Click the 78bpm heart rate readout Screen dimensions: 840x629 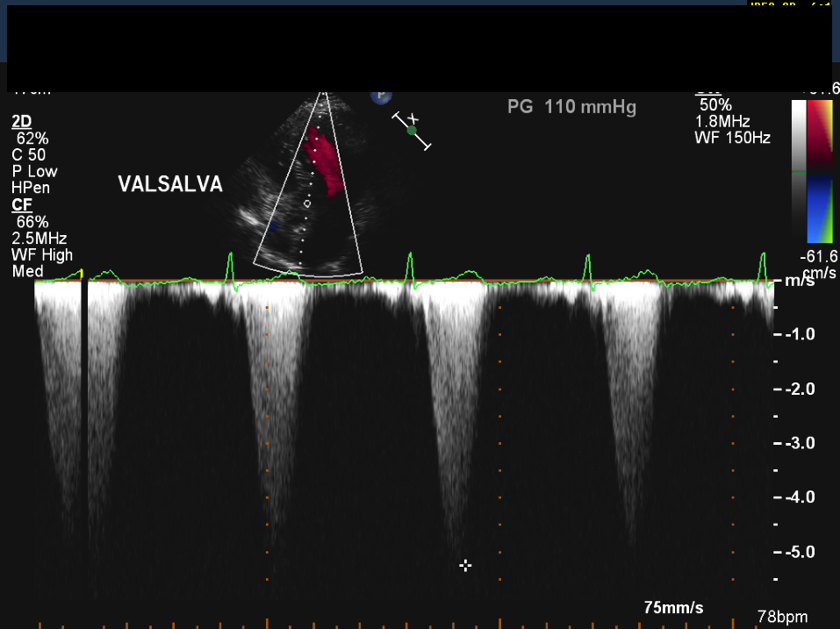[782, 618]
